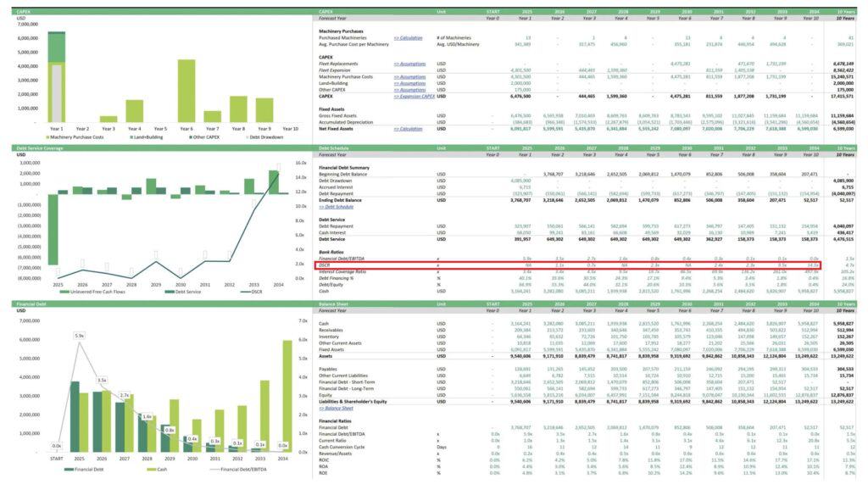Select the 6,476,500 CAPEX Year 1 total

coord(520,97)
